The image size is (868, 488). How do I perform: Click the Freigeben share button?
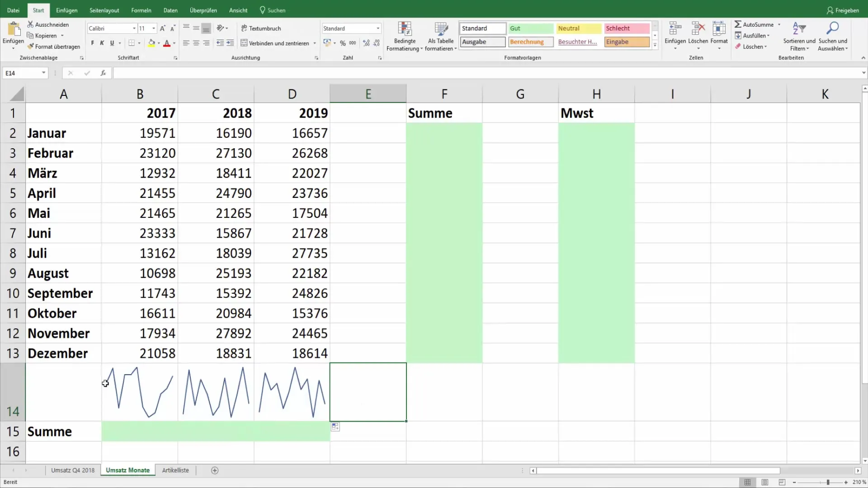(842, 10)
